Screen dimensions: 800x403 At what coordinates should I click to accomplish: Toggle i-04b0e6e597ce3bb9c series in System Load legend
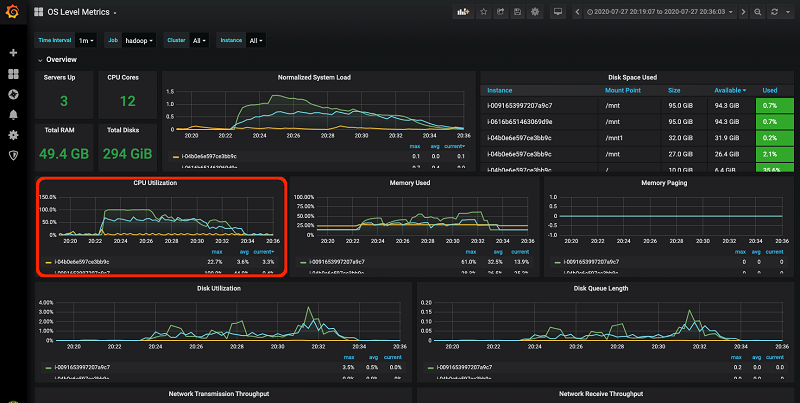(x=209, y=156)
